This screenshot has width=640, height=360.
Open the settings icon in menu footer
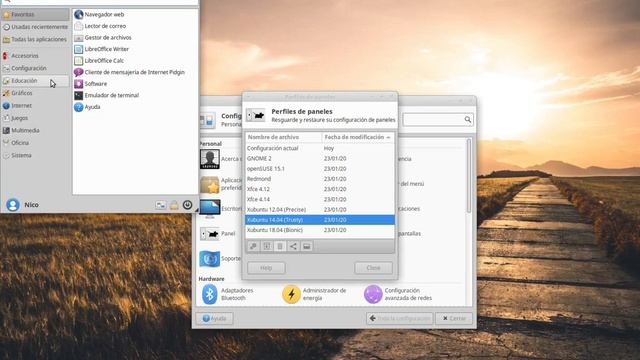(161, 205)
